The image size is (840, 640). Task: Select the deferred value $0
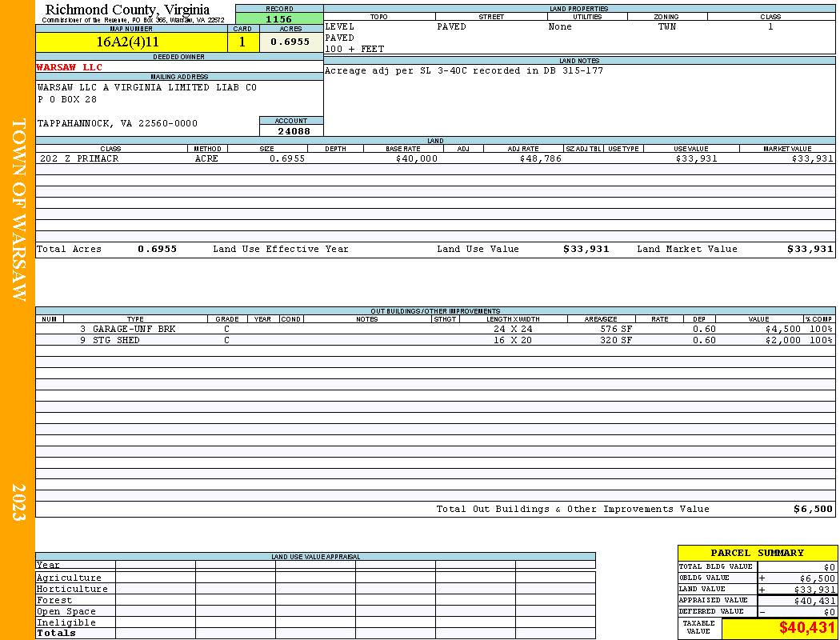pos(830,612)
